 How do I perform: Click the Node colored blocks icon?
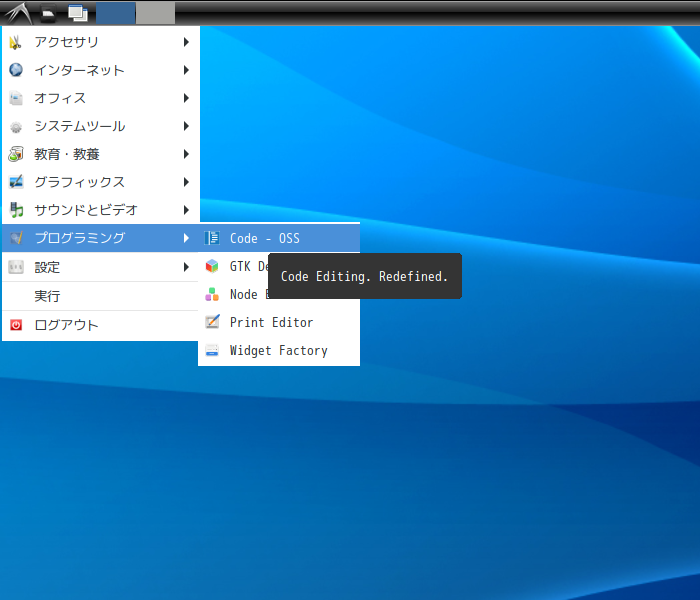[x=212, y=294]
